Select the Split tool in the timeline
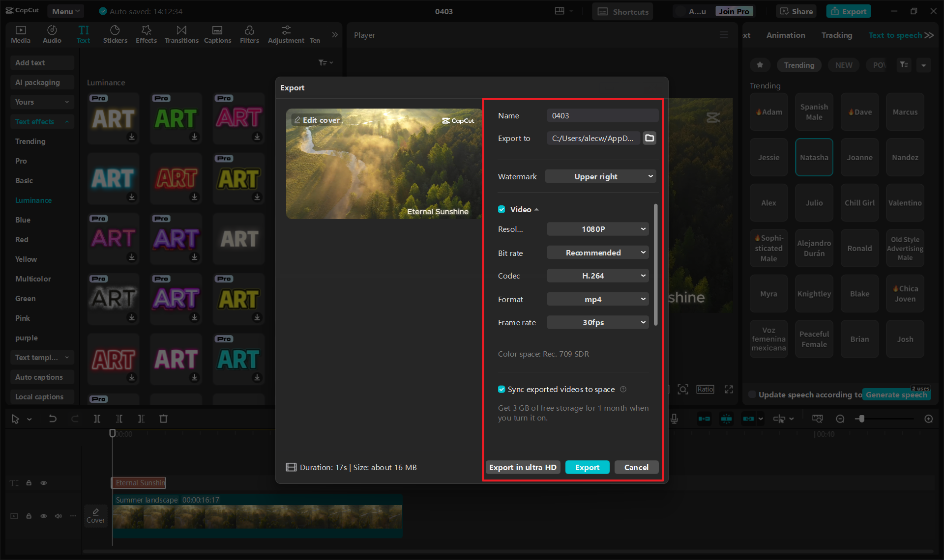The height and width of the screenshot is (560, 944). click(97, 419)
